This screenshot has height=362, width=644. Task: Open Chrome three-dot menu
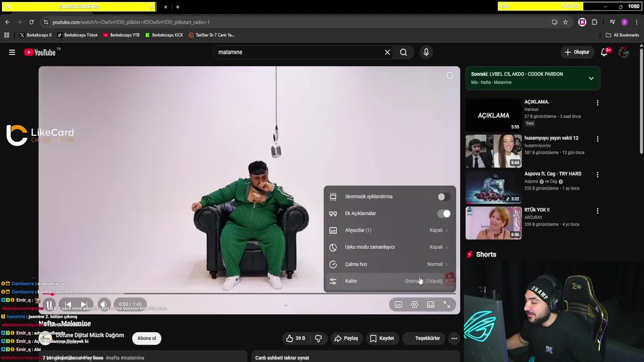pos(637,22)
